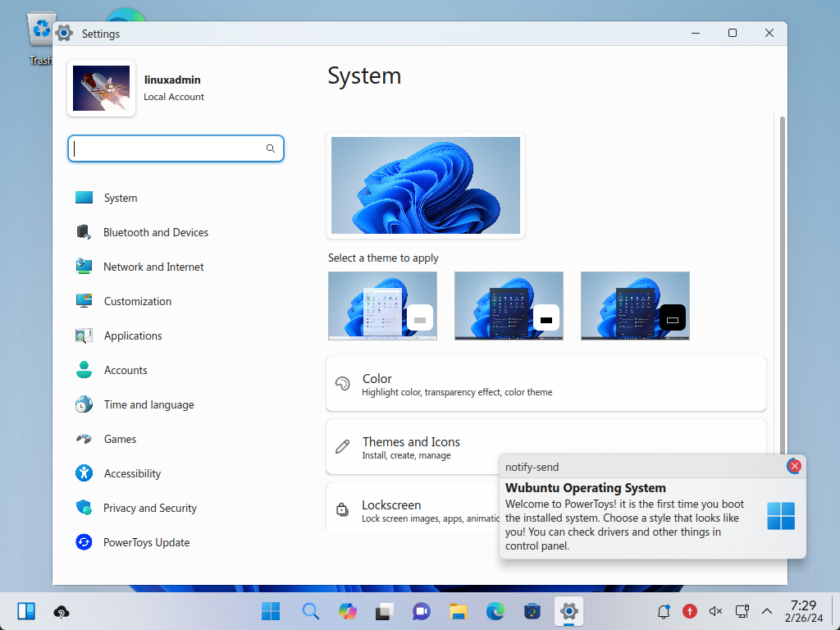Show hidden tray icons chevron

(x=767, y=611)
